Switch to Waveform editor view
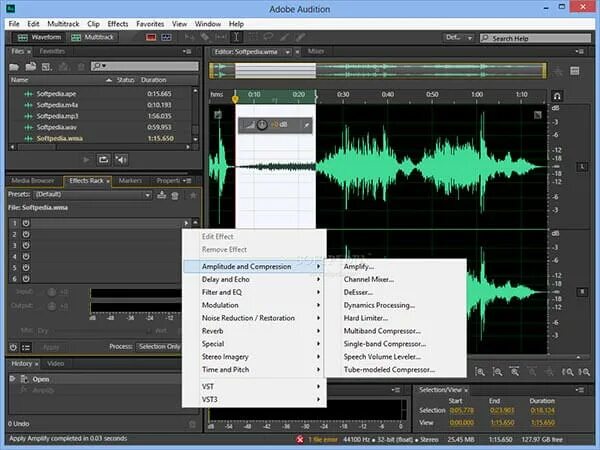This screenshot has height=450, width=600. click(x=39, y=37)
